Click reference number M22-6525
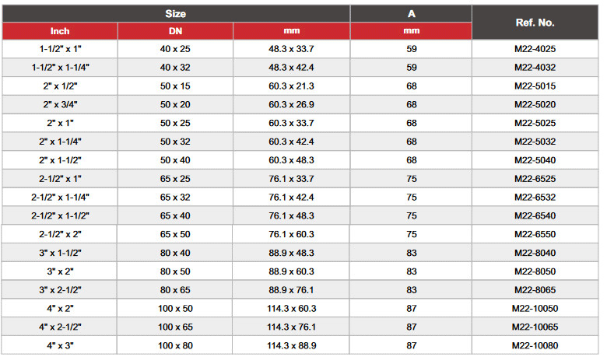The width and height of the screenshot is (607, 364). (535, 179)
